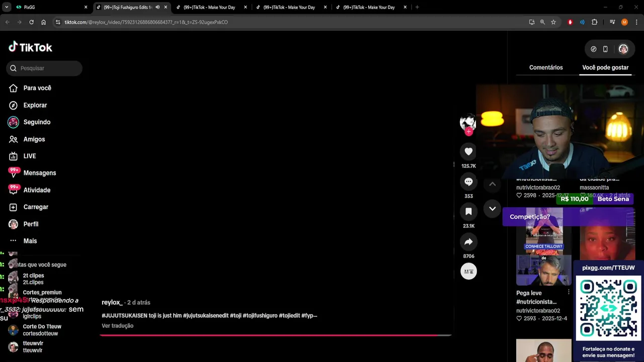Go to the browser home page
This screenshot has width=644, height=362.
(44, 22)
